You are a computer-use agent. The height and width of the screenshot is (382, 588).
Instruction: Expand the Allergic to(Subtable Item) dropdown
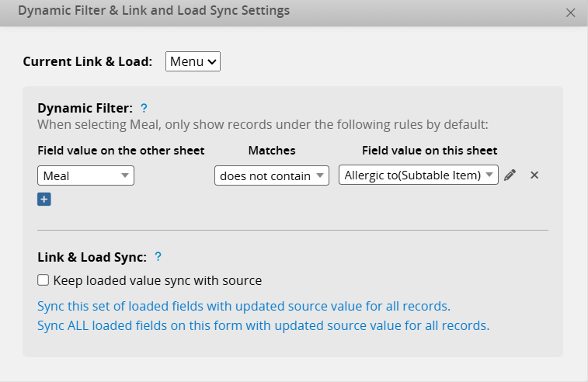(418, 175)
